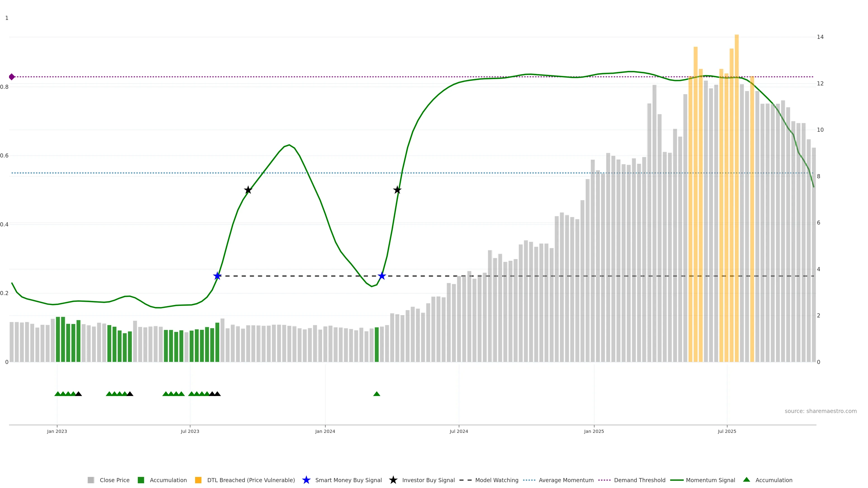Viewport: 868px width, 488px height.
Task: Click the blue Smart Money star legend icon
Action: (306, 480)
